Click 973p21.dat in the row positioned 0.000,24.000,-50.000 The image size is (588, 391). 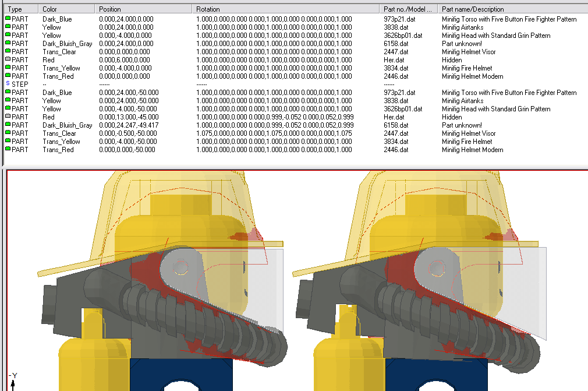point(399,93)
